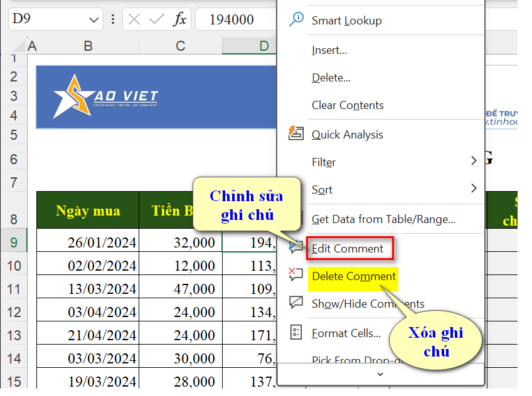Choose Clear Contents from the context menu
532x396 pixels.
(x=348, y=105)
